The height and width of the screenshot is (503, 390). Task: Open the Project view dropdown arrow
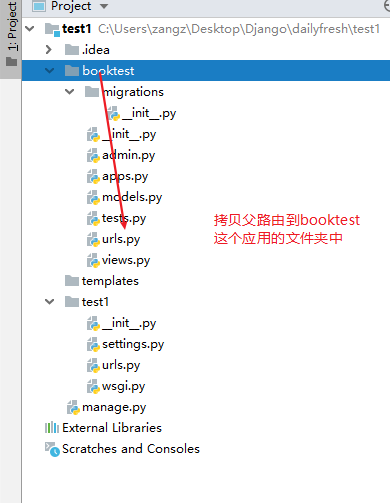[x=104, y=6]
